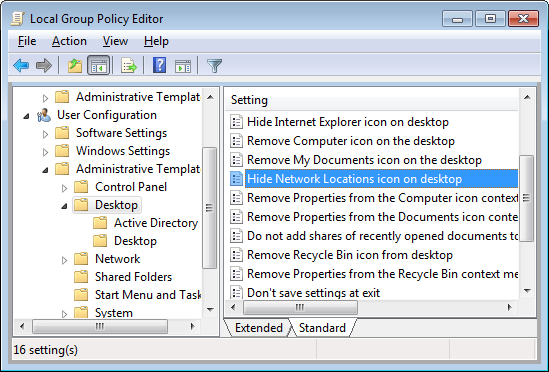Click the Forward arrow toolbar icon

(x=44, y=66)
